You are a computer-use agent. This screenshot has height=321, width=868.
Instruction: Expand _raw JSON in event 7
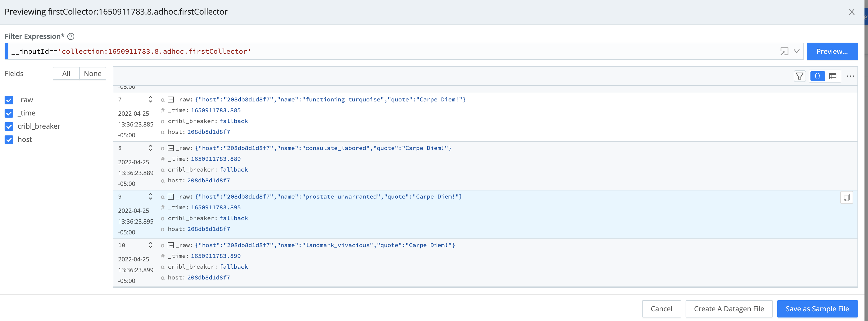(171, 100)
